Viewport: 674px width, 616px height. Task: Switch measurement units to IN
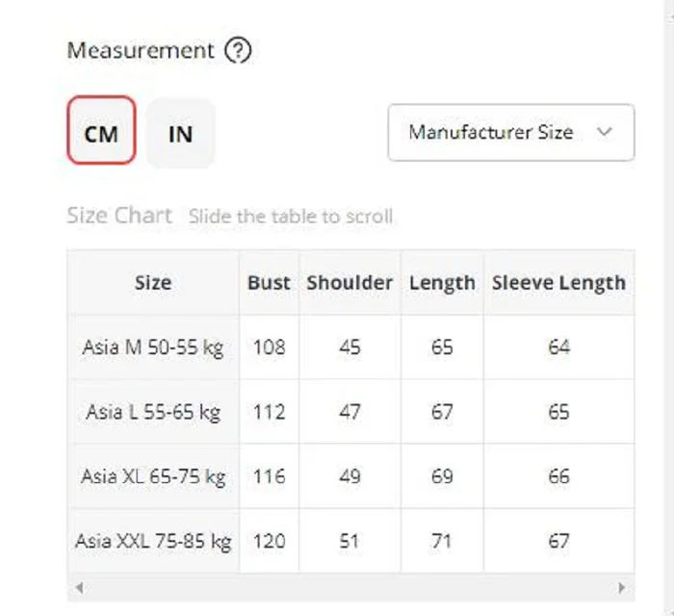pos(180,133)
